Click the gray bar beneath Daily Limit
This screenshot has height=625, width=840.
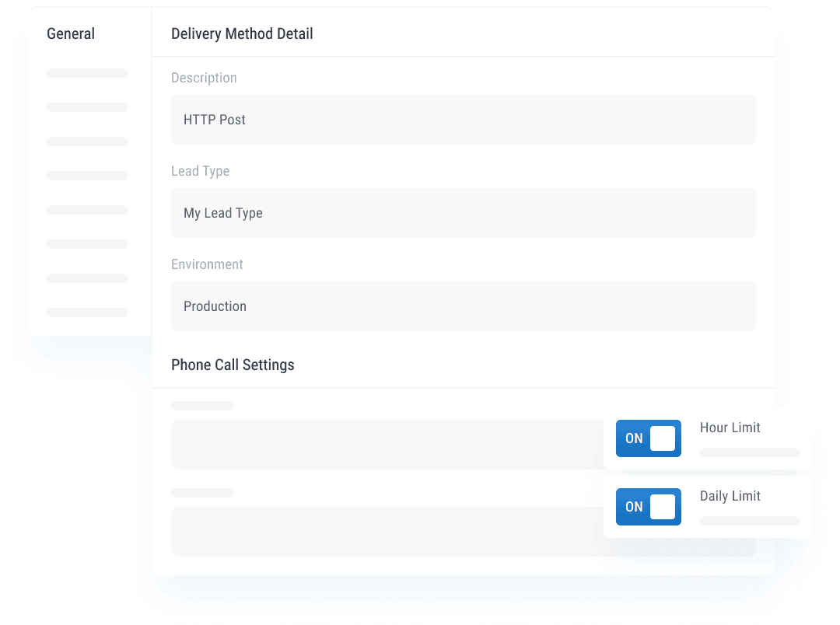[749, 521]
